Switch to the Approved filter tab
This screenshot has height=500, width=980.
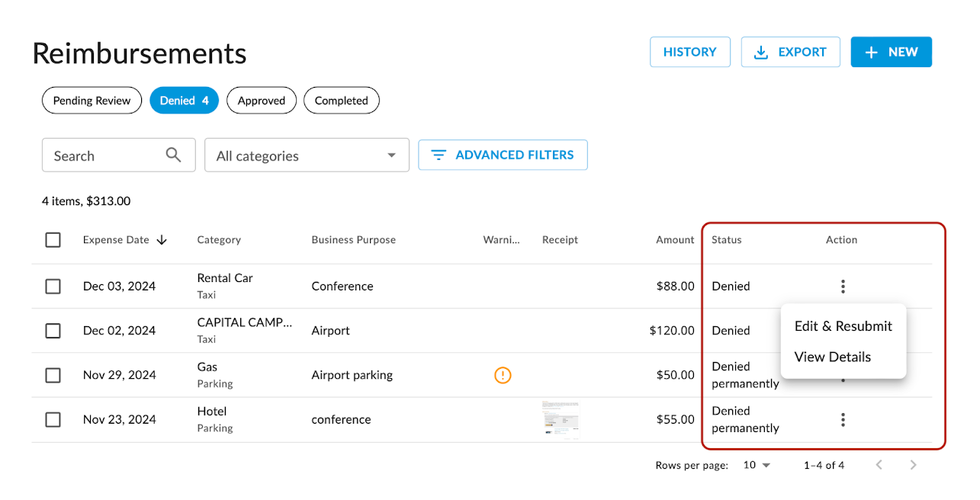(261, 100)
